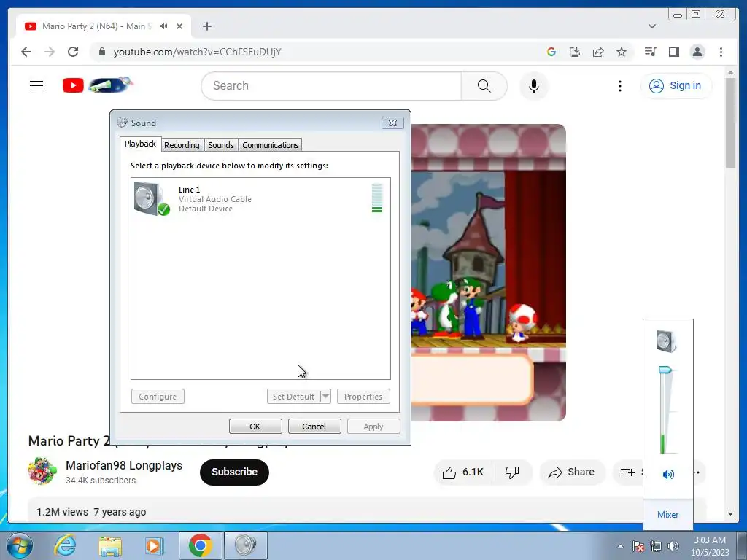Click the lock icon in the address bar
The width and height of the screenshot is (747, 560).
tap(101, 52)
